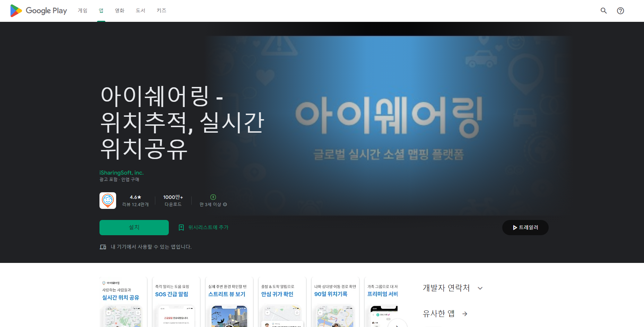The image size is (644, 327).
Task: Open the 키즈 menu item
Action: click(161, 10)
